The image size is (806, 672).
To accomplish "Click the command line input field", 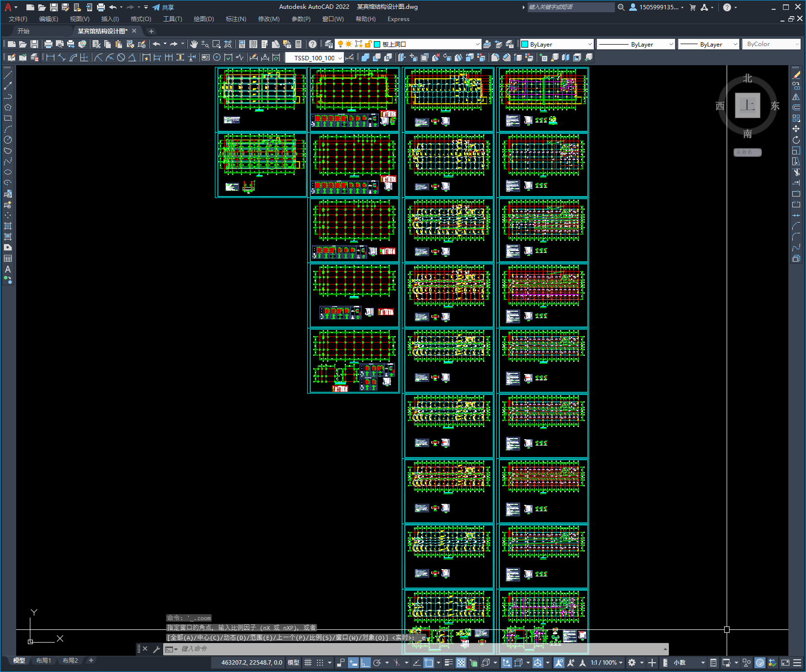I will pos(421,649).
